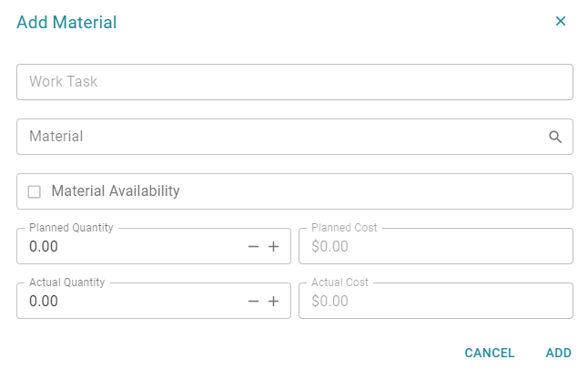Click the Planned Quantity 0.00 value
588x370 pixels.
click(44, 247)
